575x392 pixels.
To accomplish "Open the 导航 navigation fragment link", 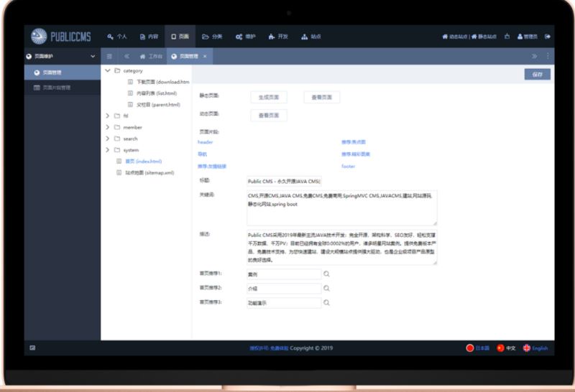I will click(203, 154).
